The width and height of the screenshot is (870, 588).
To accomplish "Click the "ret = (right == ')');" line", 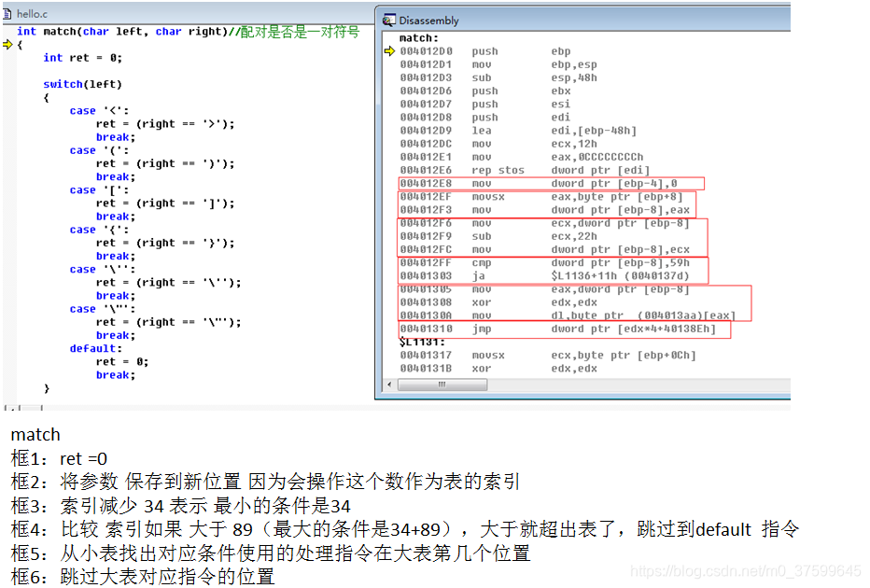I will tap(165, 164).
